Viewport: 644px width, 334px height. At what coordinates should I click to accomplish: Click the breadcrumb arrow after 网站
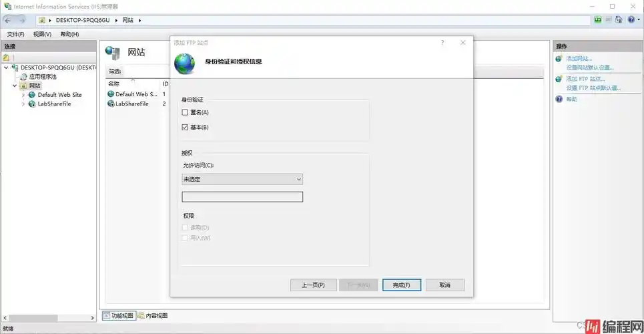[139, 20]
